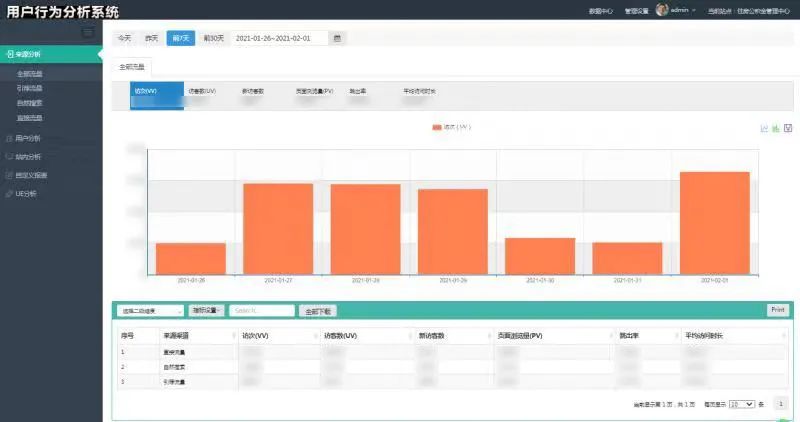Click the sidebar collapse hamburger icon
Viewport: 800px width, 422px height.
click(88, 32)
